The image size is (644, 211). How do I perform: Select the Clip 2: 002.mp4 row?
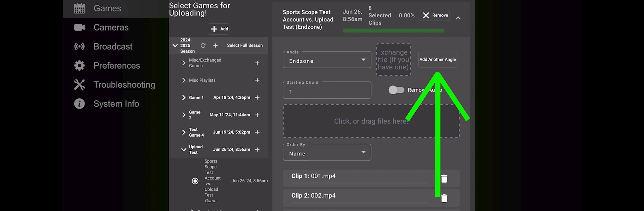(x=371, y=198)
